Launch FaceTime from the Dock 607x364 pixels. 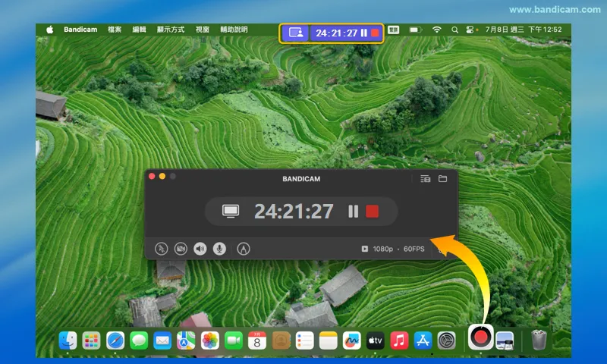coord(234,340)
